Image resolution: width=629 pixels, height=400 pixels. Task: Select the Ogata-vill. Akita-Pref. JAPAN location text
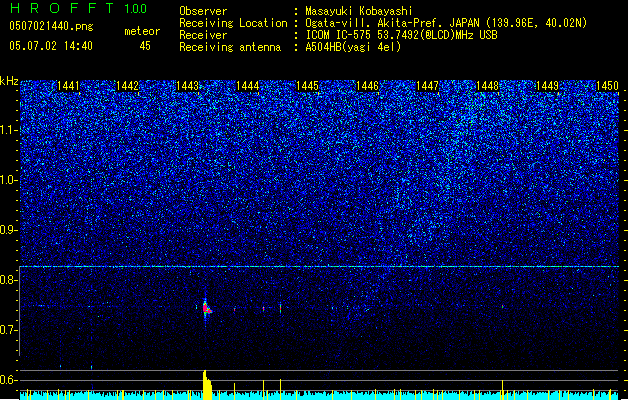(446, 23)
